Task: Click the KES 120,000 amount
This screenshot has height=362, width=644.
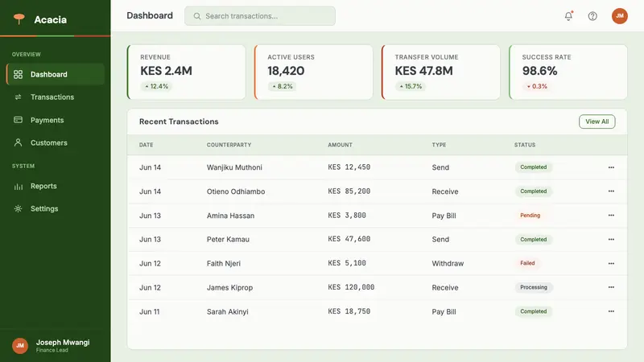Action: click(x=351, y=287)
